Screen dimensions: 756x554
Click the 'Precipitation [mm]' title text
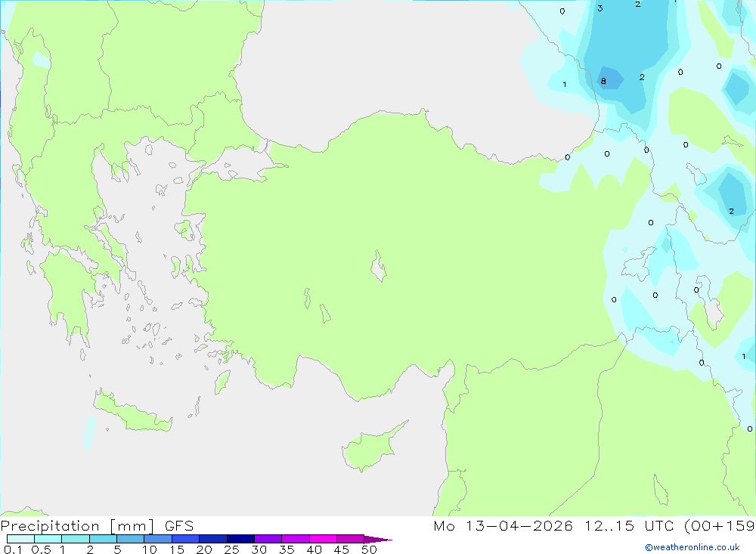pos(78,526)
